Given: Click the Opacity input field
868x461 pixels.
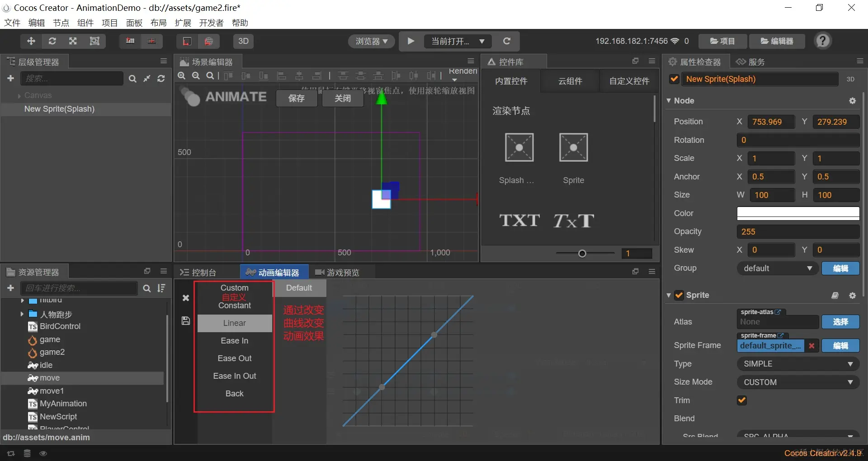Looking at the screenshot, I should pyautogui.click(x=798, y=232).
